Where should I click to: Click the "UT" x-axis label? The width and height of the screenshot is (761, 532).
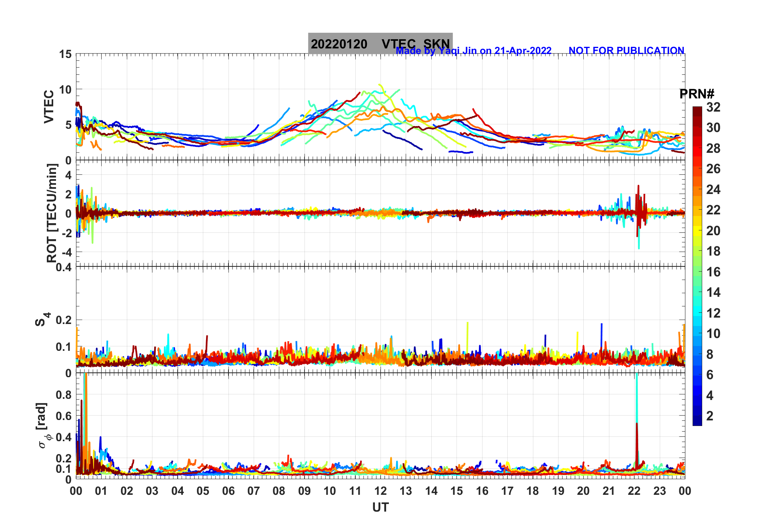380,508
